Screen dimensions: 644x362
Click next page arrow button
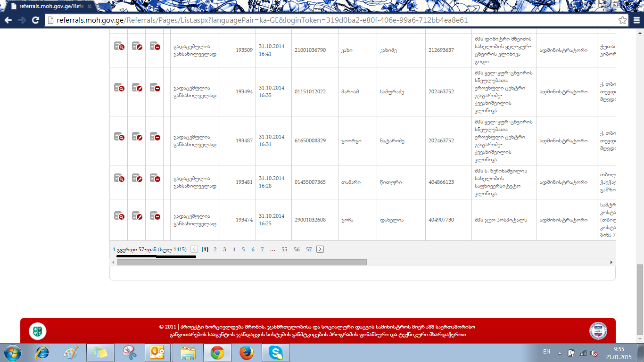click(x=320, y=249)
